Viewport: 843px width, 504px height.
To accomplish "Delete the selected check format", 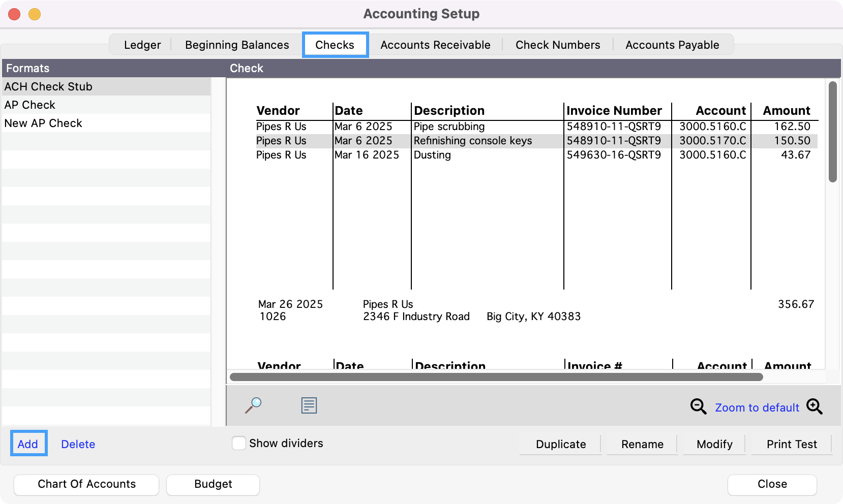I will tap(78, 444).
